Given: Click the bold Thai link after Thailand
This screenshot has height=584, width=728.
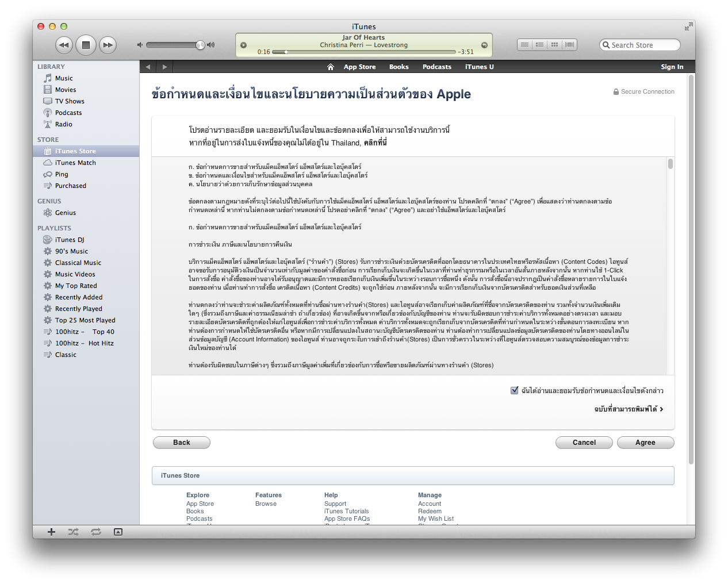Looking at the screenshot, I should tap(376, 143).
